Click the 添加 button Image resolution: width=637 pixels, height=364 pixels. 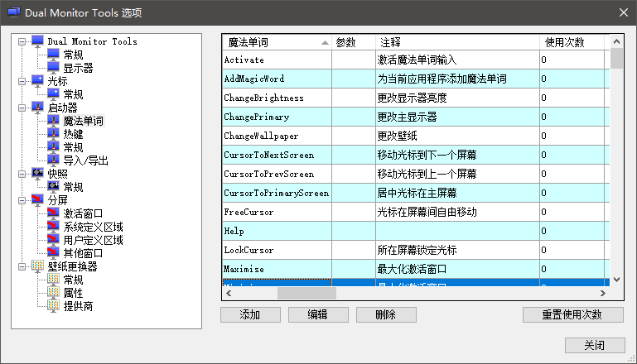point(250,314)
